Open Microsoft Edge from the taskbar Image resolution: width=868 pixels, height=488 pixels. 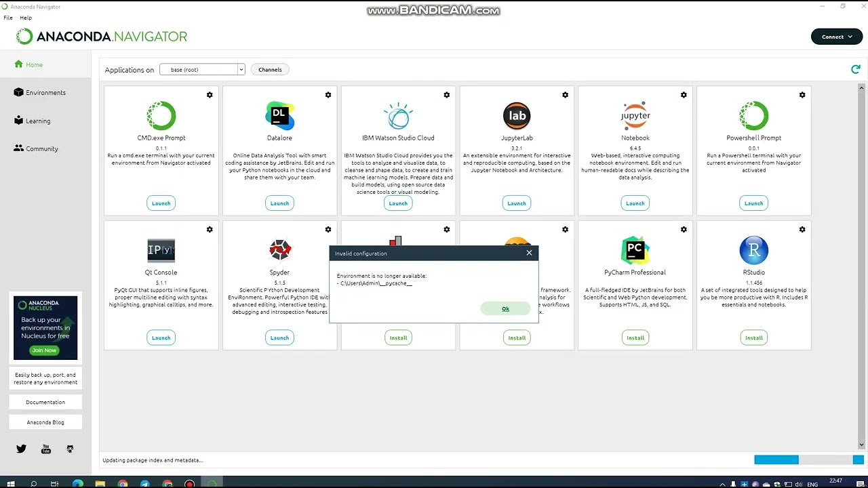point(77,483)
